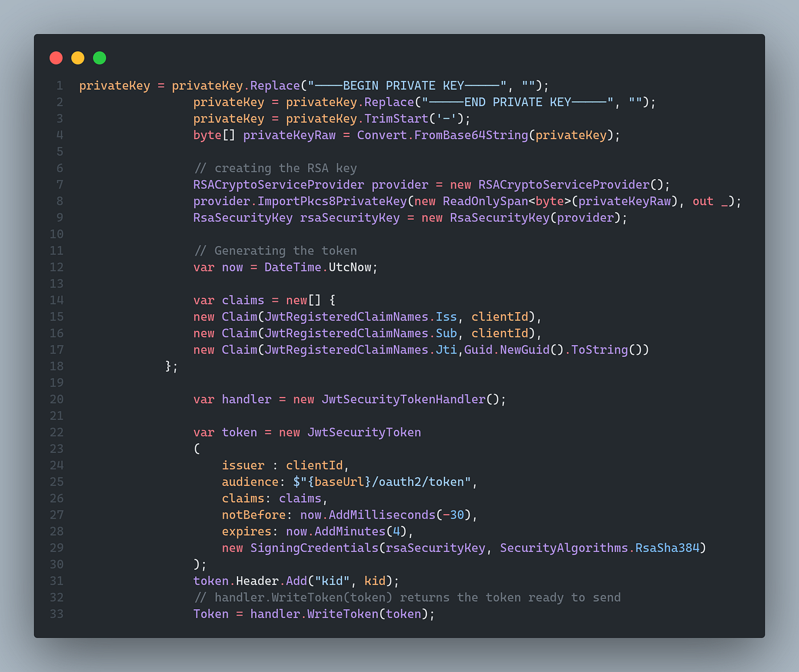Image resolution: width=799 pixels, height=672 pixels.
Task: Click the kid header string on line 31
Action: 331,581
